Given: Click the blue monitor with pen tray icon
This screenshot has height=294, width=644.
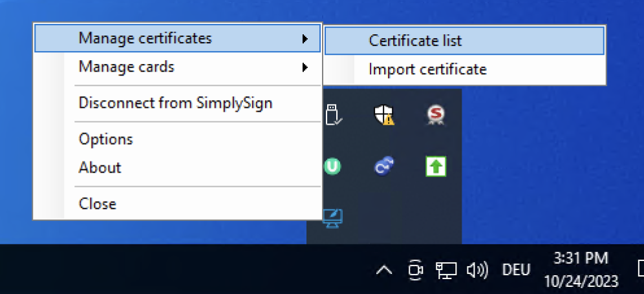Looking at the screenshot, I should [x=332, y=218].
